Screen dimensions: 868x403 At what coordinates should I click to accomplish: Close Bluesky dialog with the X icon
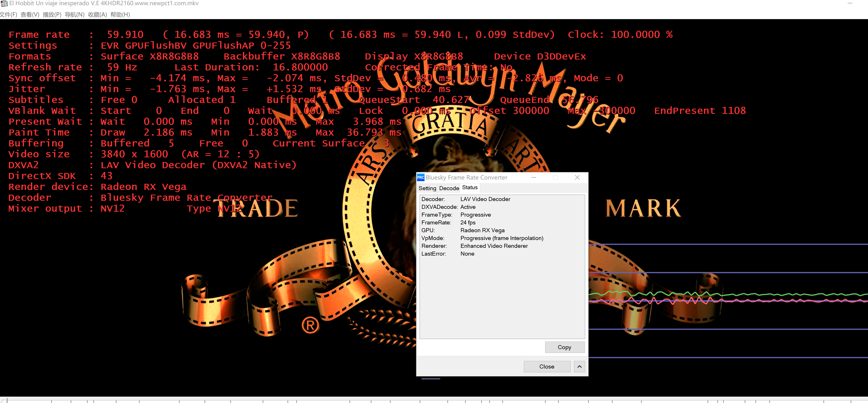click(x=577, y=177)
